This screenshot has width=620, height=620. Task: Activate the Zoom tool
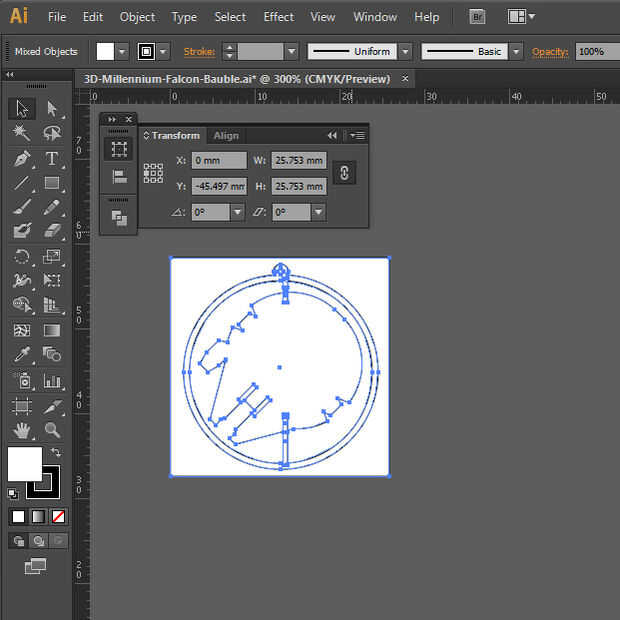click(x=52, y=430)
